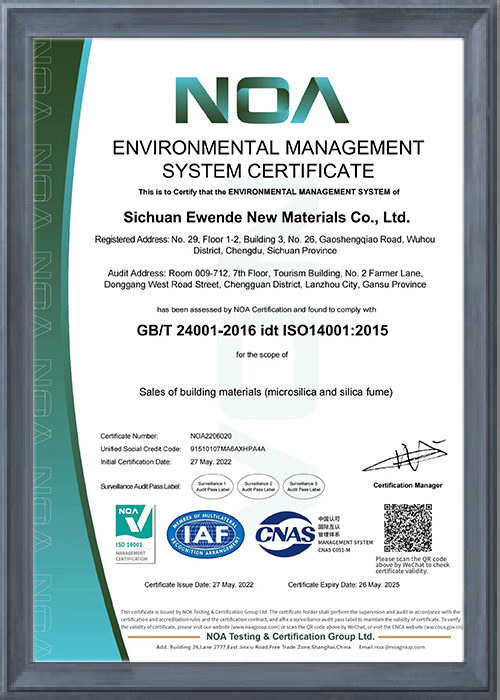This screenshot has height=700, width=500.
Task: Click the Registered Address paragraph
Action: 265,245
